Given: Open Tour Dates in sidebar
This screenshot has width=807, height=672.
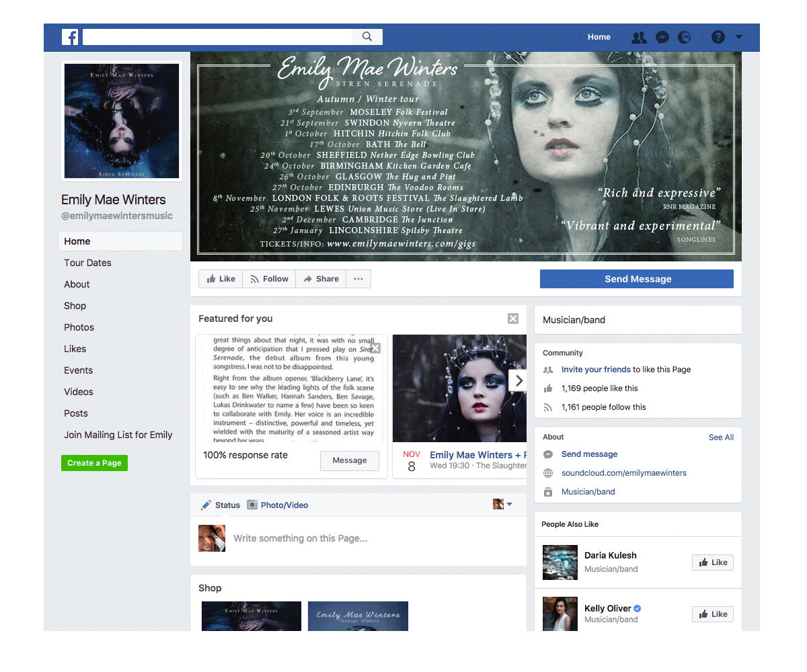Looking at the screenshot, I should click(88, 263).
